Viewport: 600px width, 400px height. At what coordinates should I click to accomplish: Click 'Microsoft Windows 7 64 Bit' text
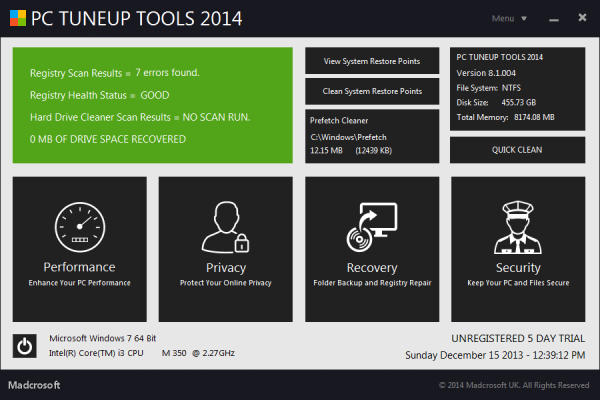[103, 338]
